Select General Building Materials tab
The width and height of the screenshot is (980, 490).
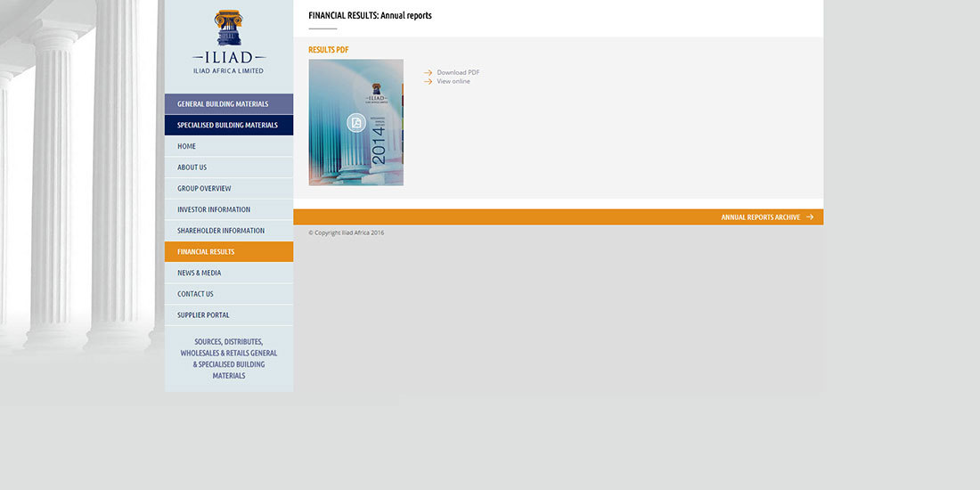tap(229, 104)
